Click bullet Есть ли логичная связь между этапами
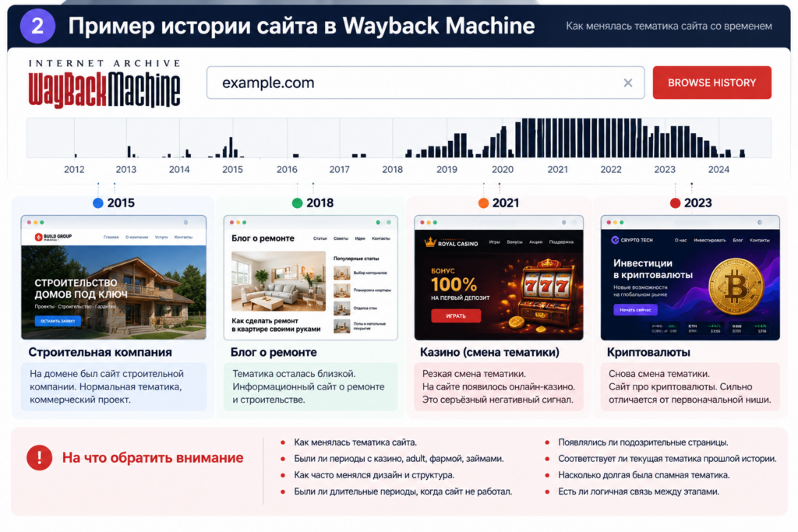798x532 pixels. point(639,491)
